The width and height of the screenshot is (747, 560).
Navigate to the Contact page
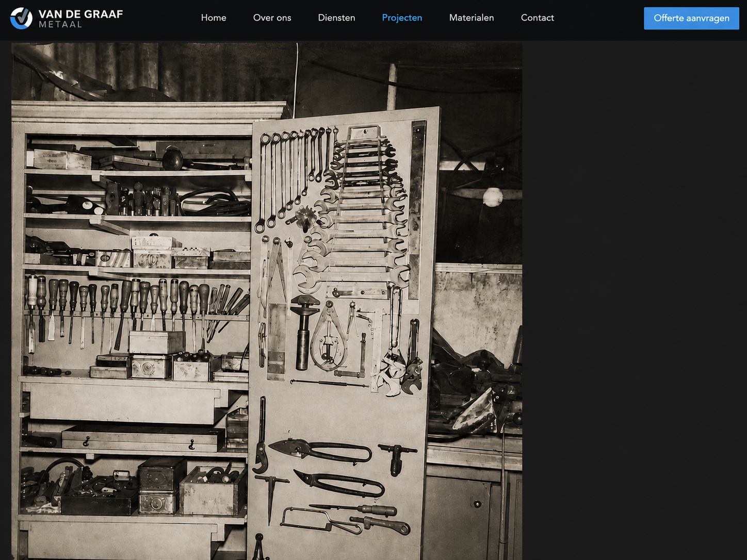pos(537,18)
